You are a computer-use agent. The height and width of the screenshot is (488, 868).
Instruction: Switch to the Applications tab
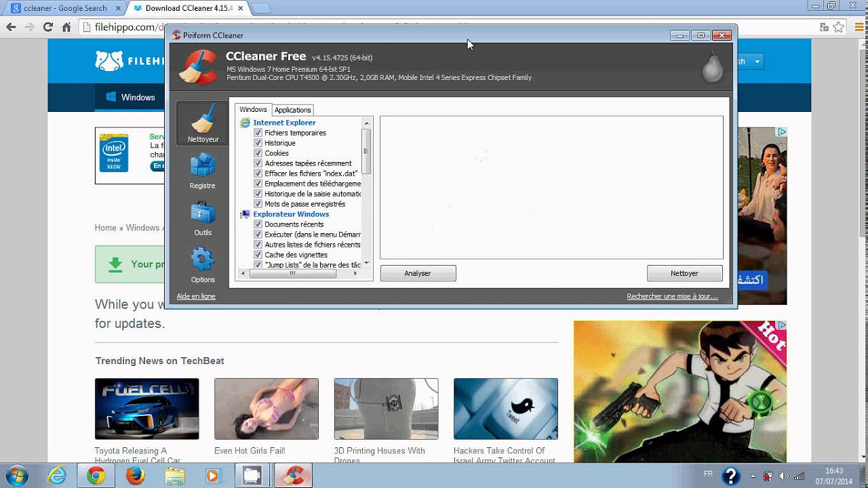(x=292, y=110)
